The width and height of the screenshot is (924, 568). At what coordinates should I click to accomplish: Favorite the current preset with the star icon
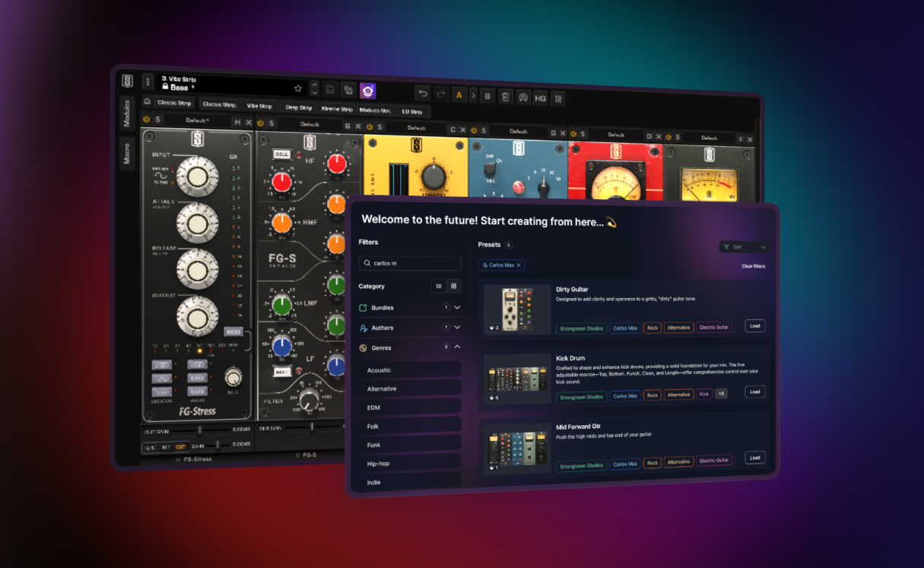(x=297, y=88)
